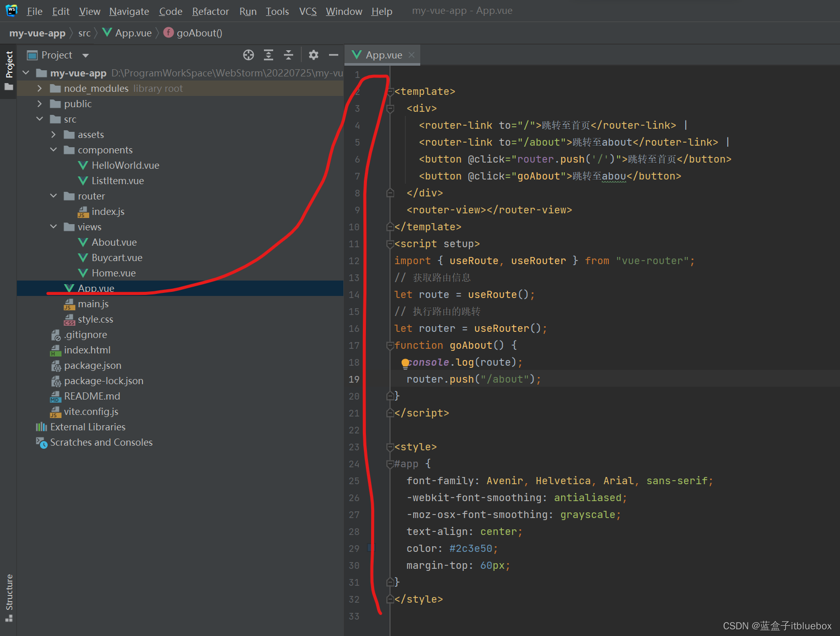The height and width of the screenshot is (636, 840).
Task: Click the vue-router import string on line 12
Action: click(652, 261)
